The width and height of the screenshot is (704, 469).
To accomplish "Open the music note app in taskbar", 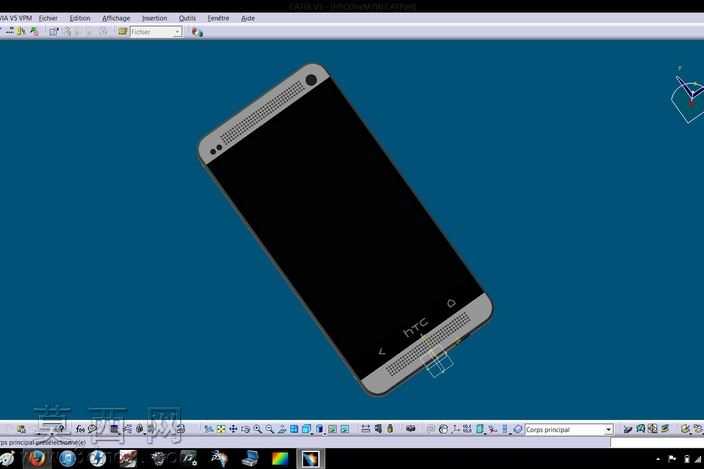I will click(189, 459).
